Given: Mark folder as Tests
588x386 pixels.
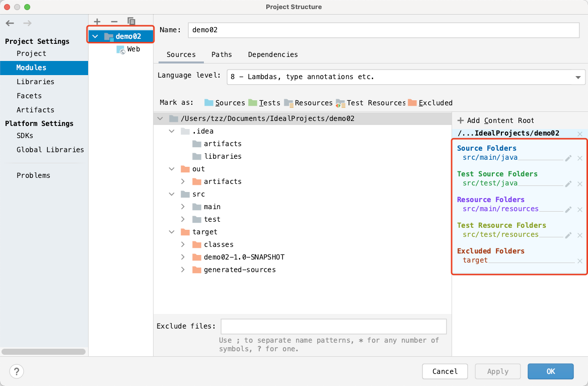Looking at the screenshot, I should pyautogui.click(x=264, y=103).
